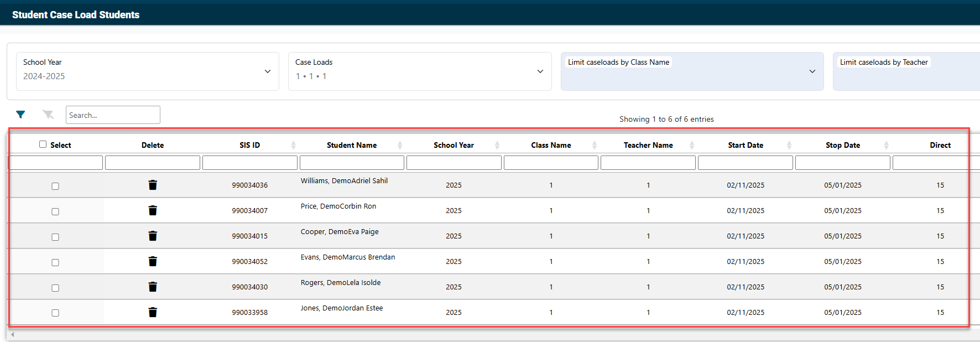Image resolution: width=980 pixels, height=342 pixels.
Task: Click the Delete column header
Action: tap(153, 145)
